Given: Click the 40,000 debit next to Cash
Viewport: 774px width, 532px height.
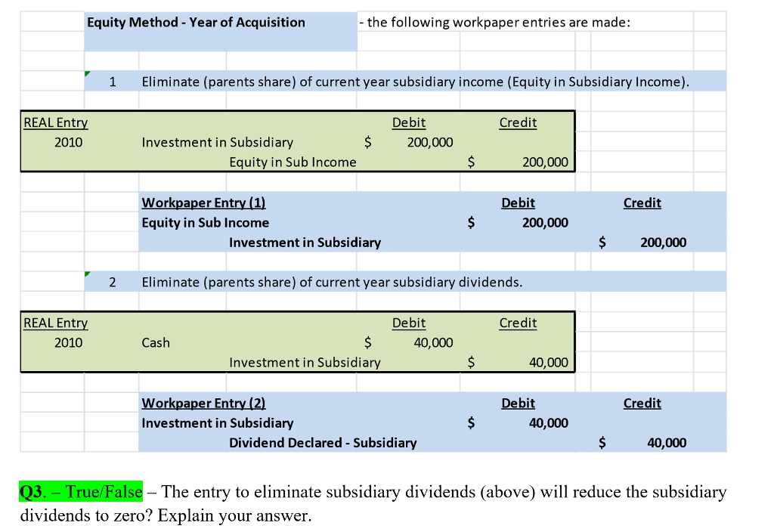Looking at the screenshot, I should pos(433,343).
